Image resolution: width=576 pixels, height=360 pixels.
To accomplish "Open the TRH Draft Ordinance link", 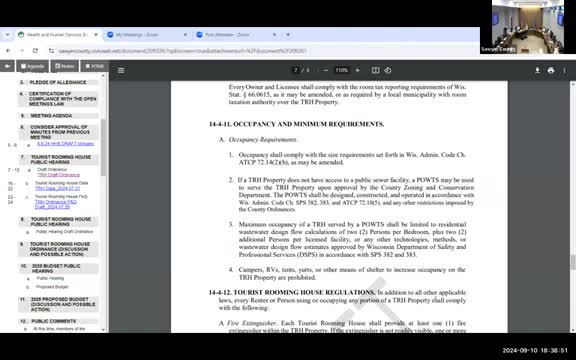I will pos(58,175).
